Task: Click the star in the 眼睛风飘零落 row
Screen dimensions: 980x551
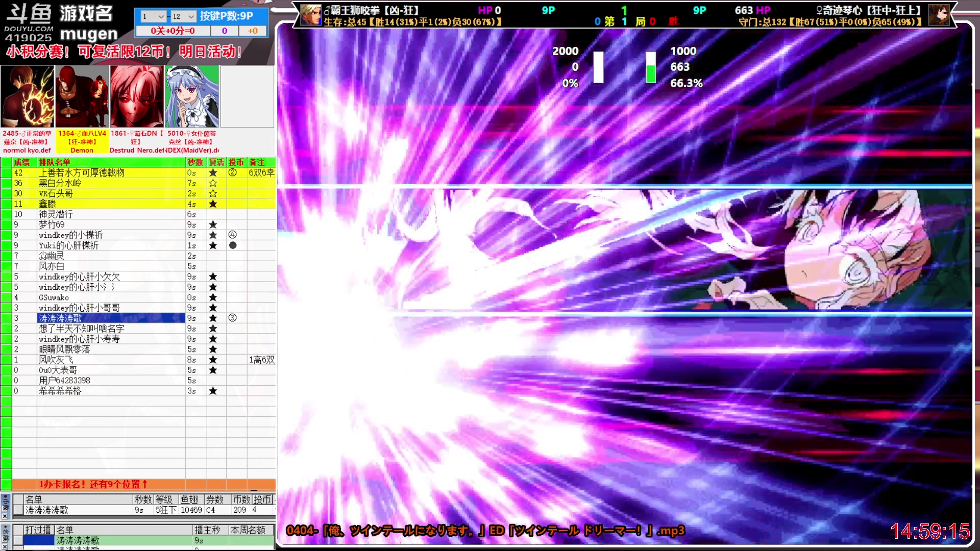Action: pos(213,349)
